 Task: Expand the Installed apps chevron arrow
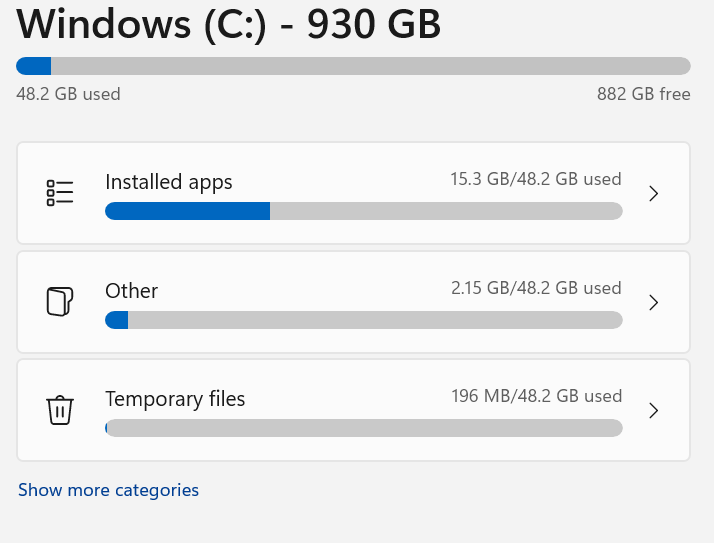coord(653,193)
